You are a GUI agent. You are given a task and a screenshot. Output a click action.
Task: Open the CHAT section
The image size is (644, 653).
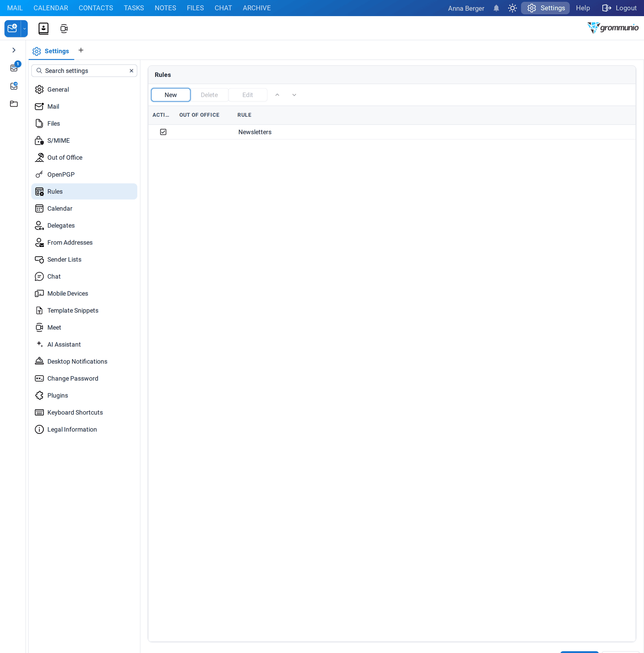click(223, 8)
